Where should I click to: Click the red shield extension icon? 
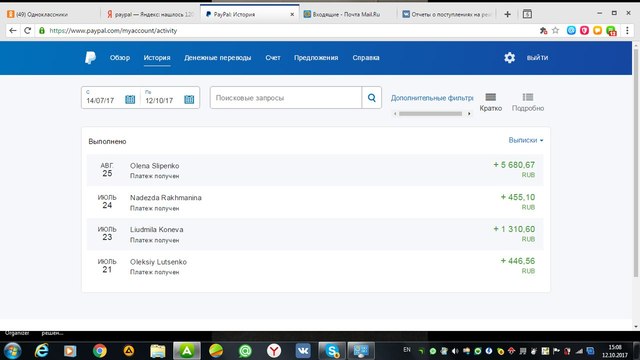584,31
